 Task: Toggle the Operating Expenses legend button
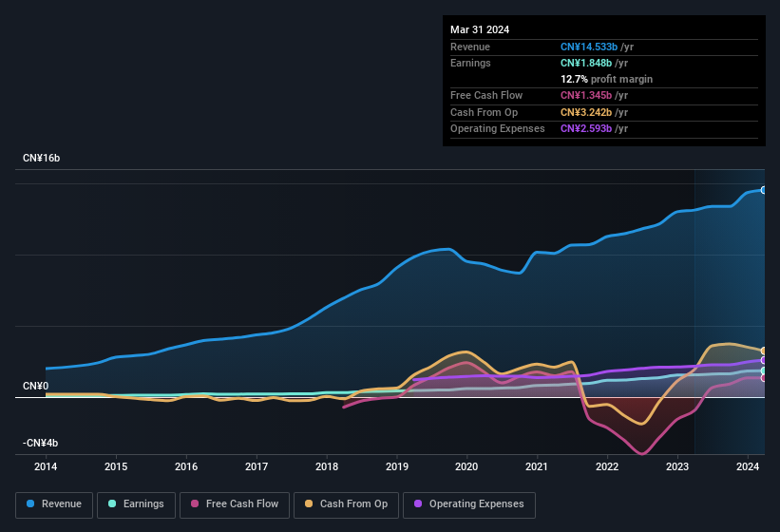(x=469, y=504)
